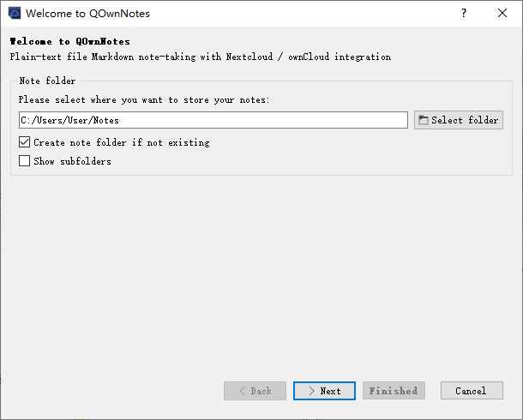
Task: Click the right chevron icon on Next
Action: (x=310, y=391)
